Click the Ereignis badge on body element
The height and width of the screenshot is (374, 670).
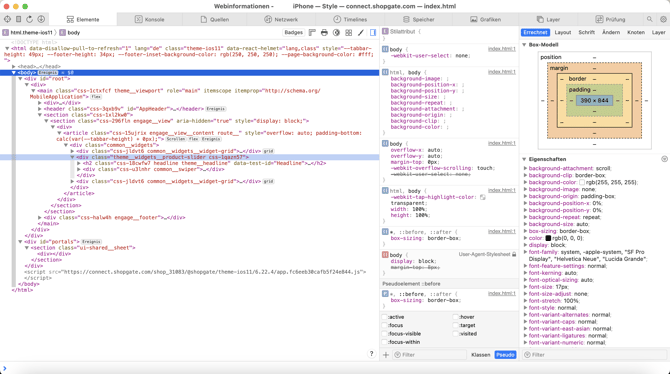pos(47,73)
